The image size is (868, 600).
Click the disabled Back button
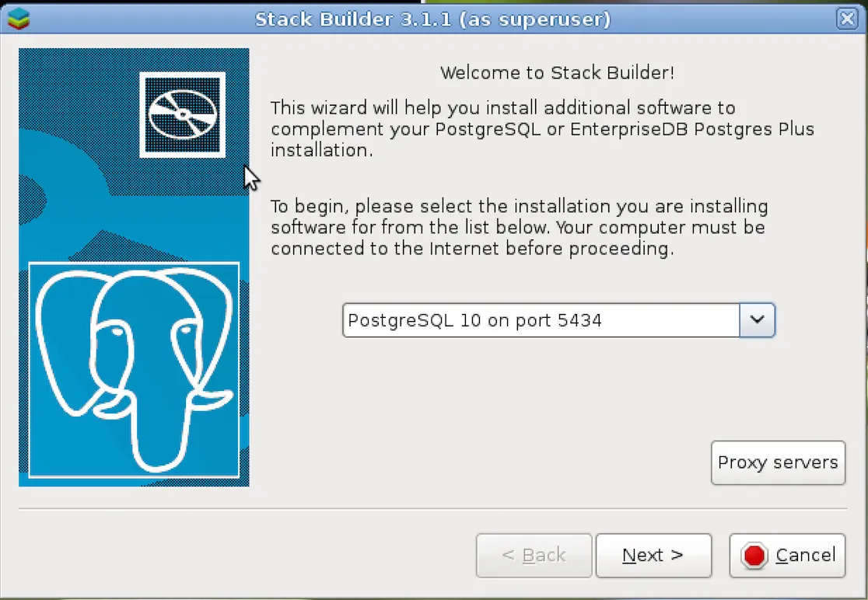pyautogui.click(x=534, y=555)
